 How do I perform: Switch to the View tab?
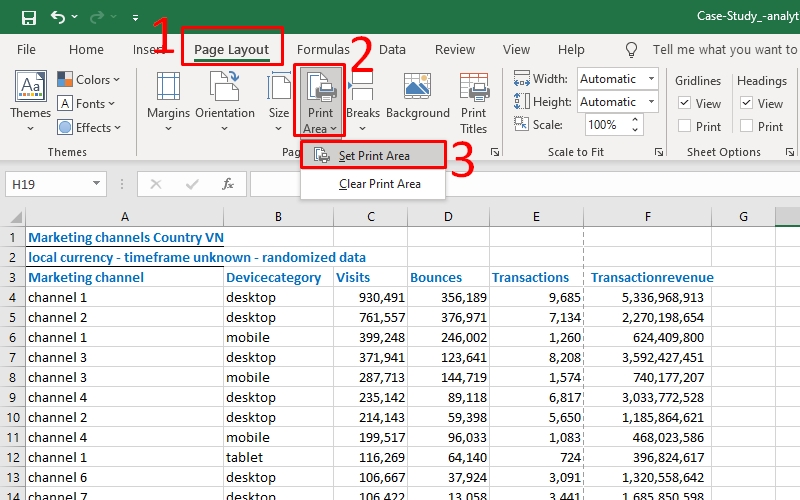click(516, 49)
